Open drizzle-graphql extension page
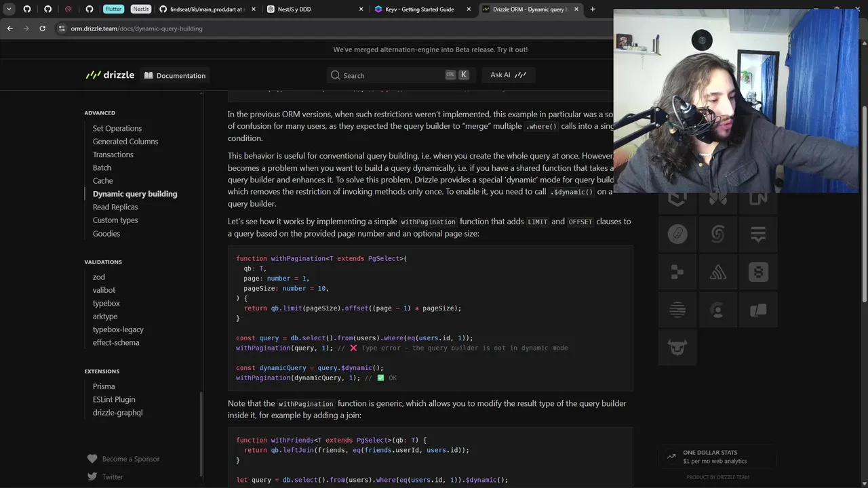 (117, 412)
